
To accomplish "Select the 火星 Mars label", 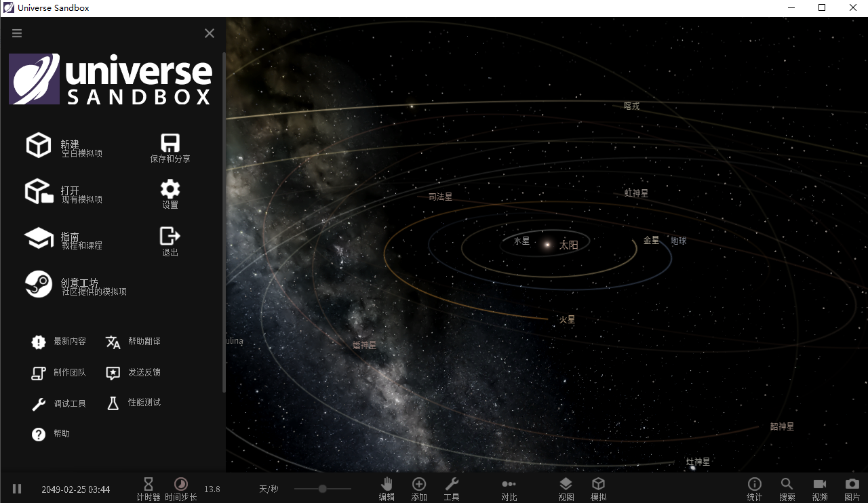I will pos(567,319).
